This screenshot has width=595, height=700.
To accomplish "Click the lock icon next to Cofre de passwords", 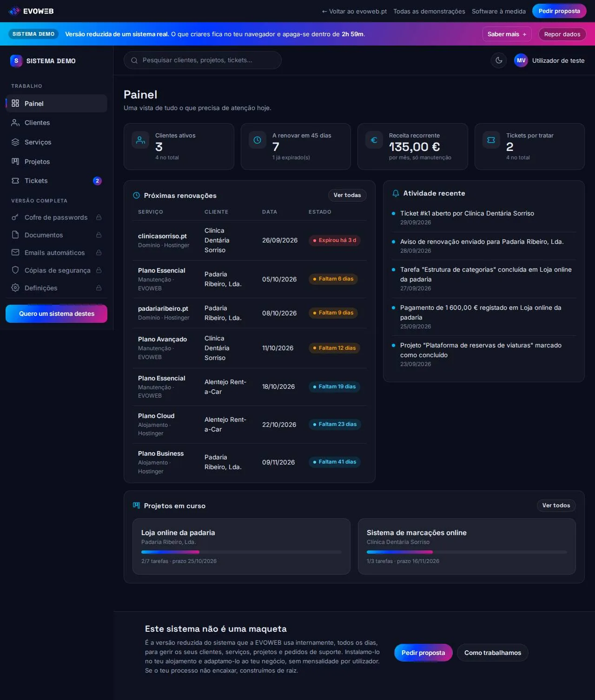I will (99, 217).
